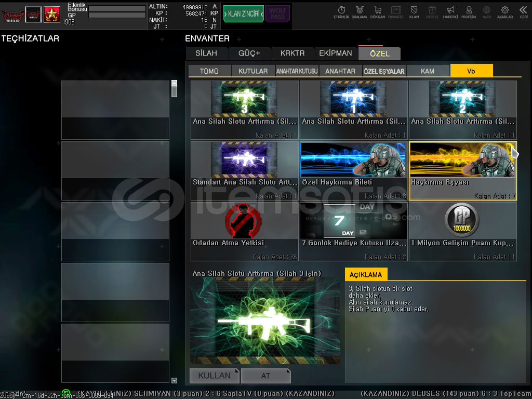This screenshot has height=399, width=532.
Task: Select the ÖZEL EŞYALAR filter tab
Action: point(384,71)
